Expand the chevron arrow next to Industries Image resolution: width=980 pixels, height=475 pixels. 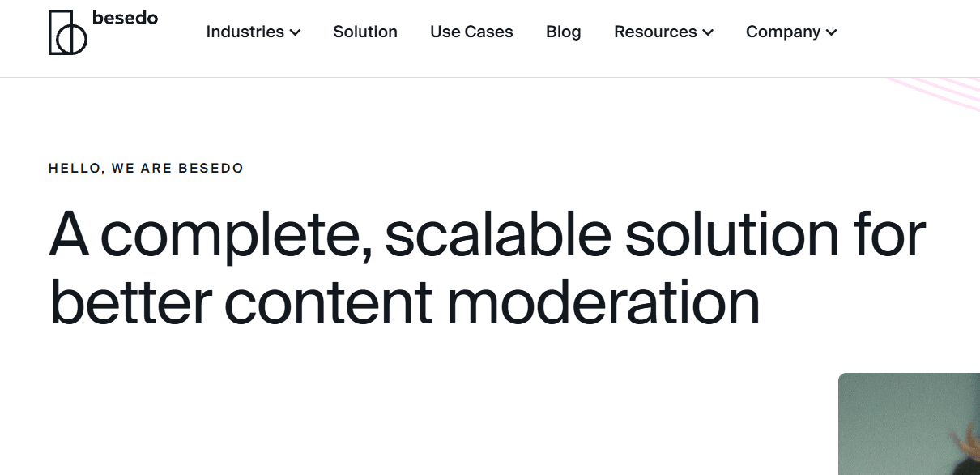pos(295,32)
